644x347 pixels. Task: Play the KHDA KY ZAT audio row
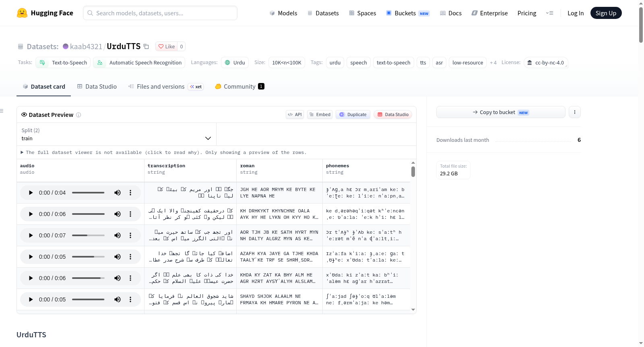(31, 278)
